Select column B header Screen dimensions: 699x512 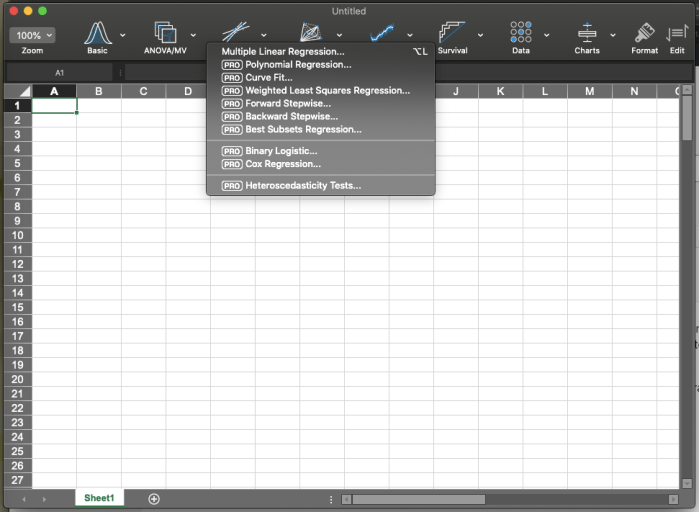(x=99, y=92)
